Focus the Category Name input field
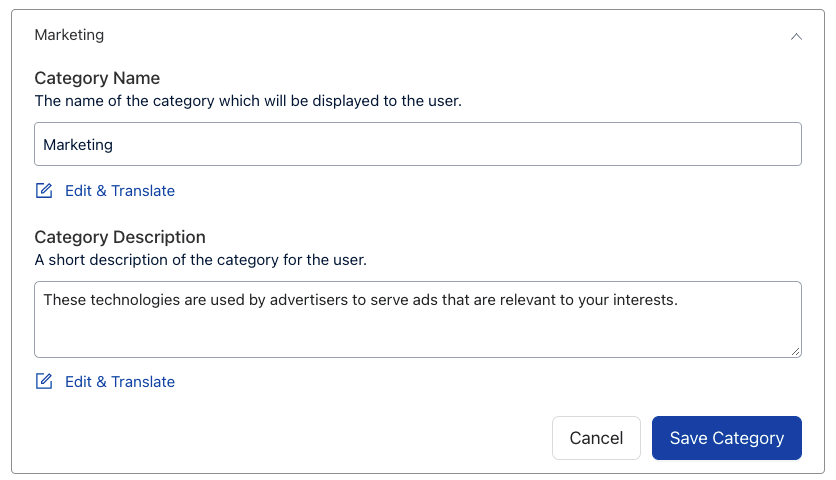This screenshot has width=836, height=480. (x=418, y=145)
